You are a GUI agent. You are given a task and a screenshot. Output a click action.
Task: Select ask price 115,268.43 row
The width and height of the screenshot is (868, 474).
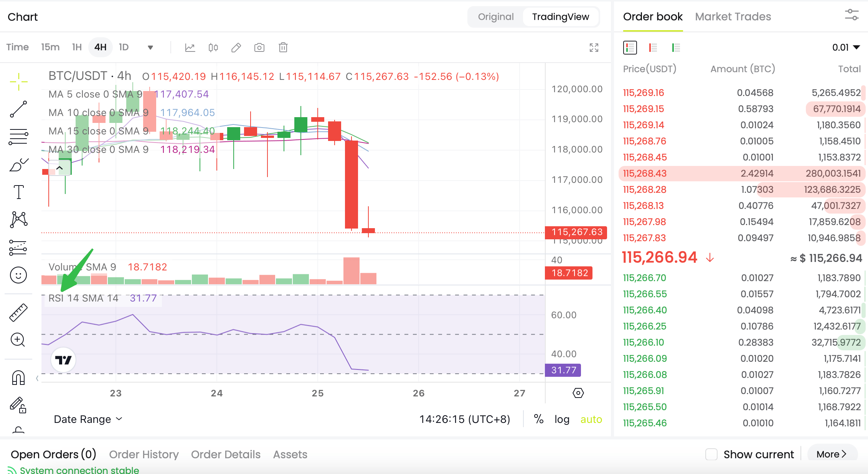point(741,173)
